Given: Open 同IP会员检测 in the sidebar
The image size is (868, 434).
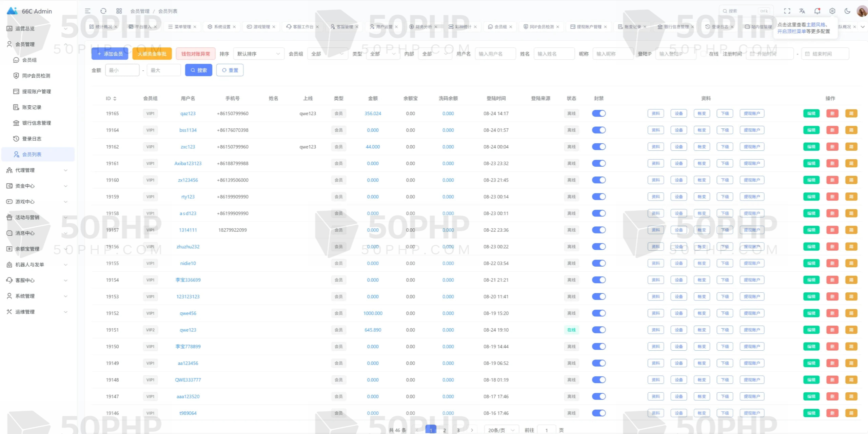Looking at the screenshot, I should click(36, 76).
